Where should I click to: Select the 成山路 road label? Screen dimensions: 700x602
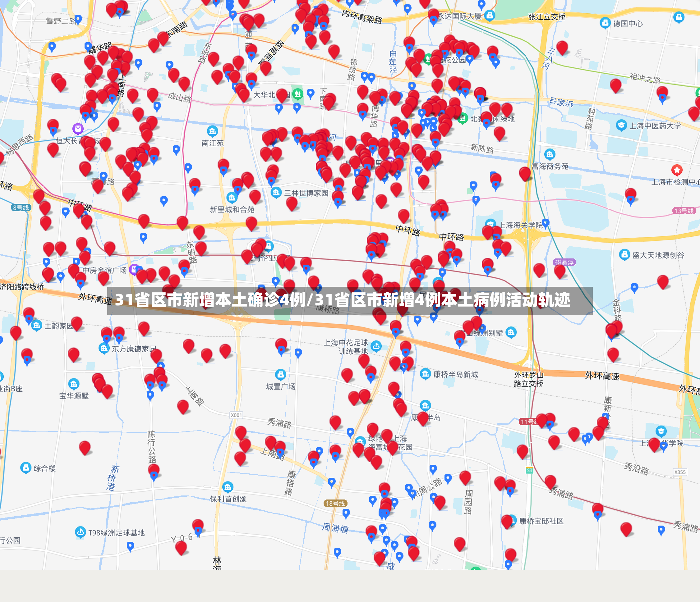[180, 98]
